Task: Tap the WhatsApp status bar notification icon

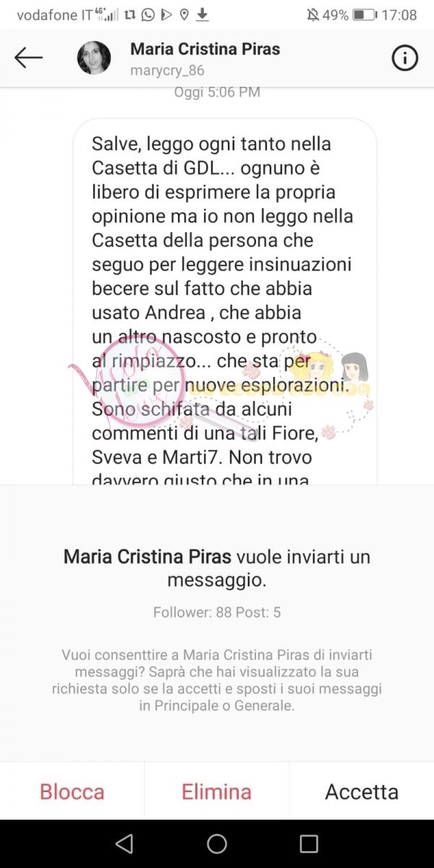Action: pyautogui.click(x=148, y=14)
